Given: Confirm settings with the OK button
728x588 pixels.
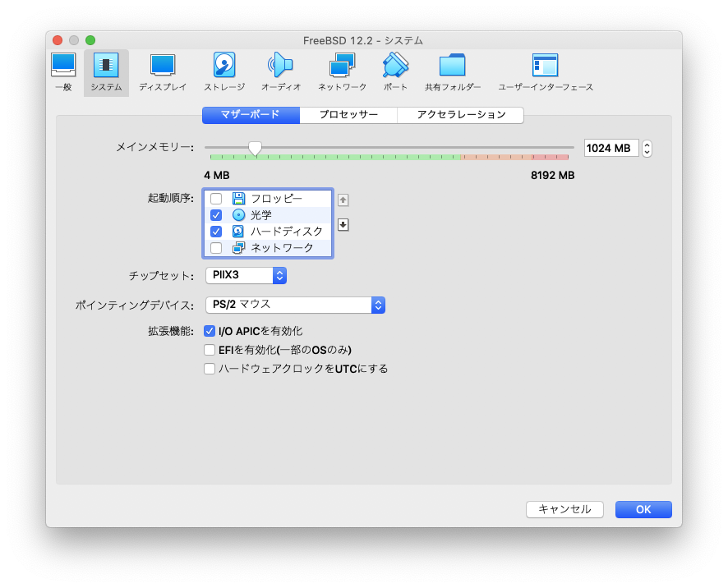Looking at the screenshot, I should pyautogui.click(x=643, y=509).
